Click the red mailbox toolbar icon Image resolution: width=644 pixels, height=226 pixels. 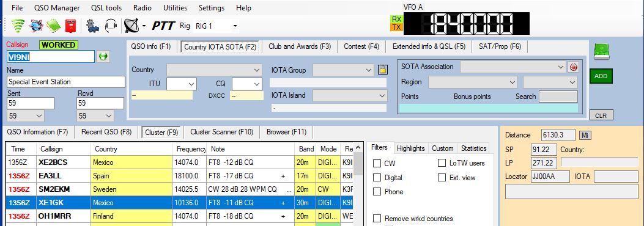(x=71, y=26)
